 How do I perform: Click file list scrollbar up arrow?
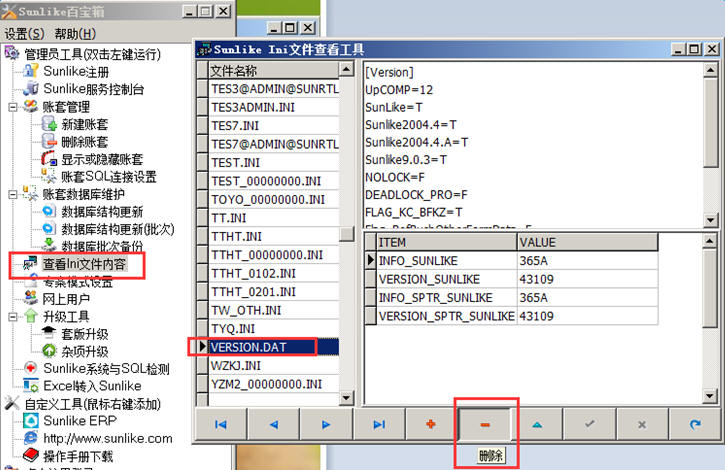346,69
